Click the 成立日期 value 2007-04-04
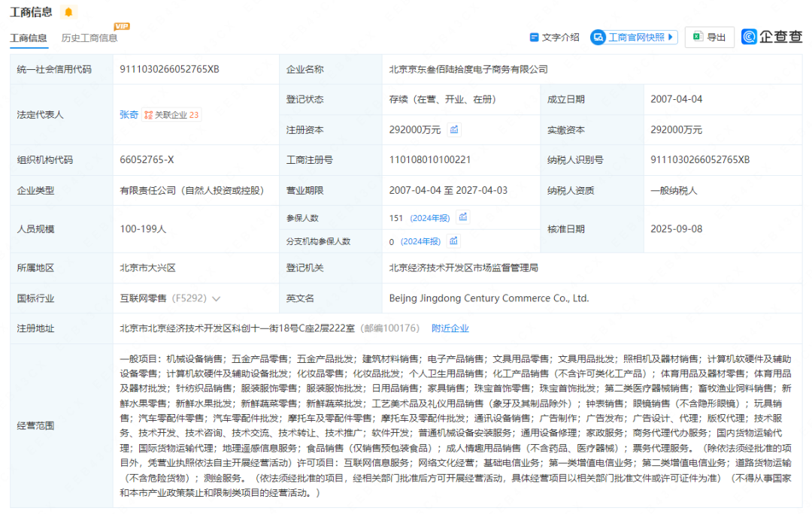Image resolution: width=812 pixels, height=514 pixels. pos(677,99)
